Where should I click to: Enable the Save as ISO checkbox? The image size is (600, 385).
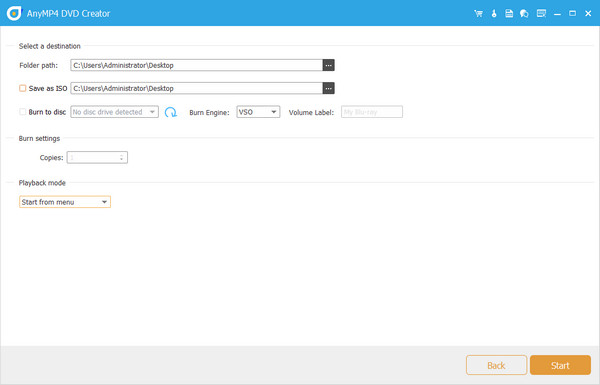23,88
